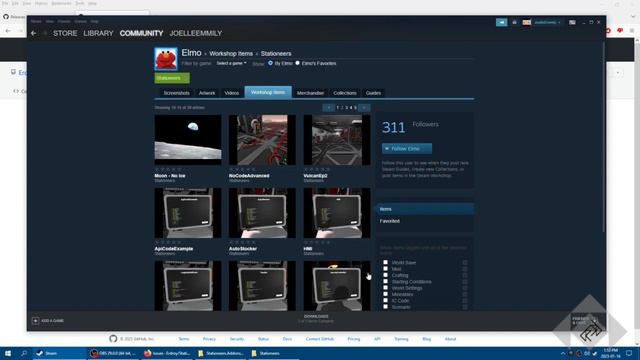Click the Add a Game plus icon
This screenshot has height=360, width=640.
click(36, 321)
